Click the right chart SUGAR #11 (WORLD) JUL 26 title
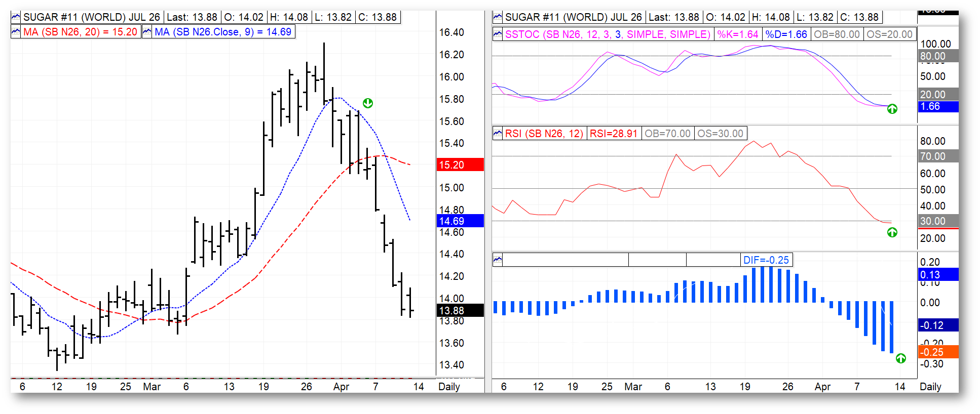The height and width of the screenshot is (414, 980). pos(574,17)
